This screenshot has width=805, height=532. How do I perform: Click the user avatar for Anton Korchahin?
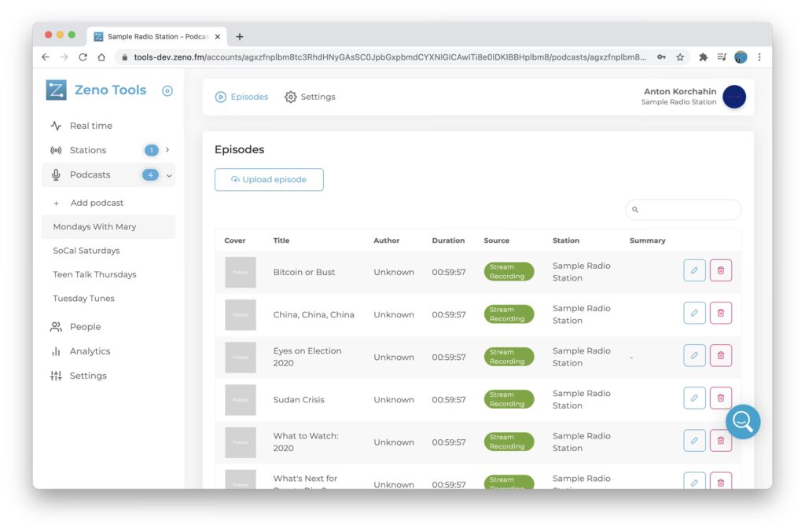coord(733,97)
